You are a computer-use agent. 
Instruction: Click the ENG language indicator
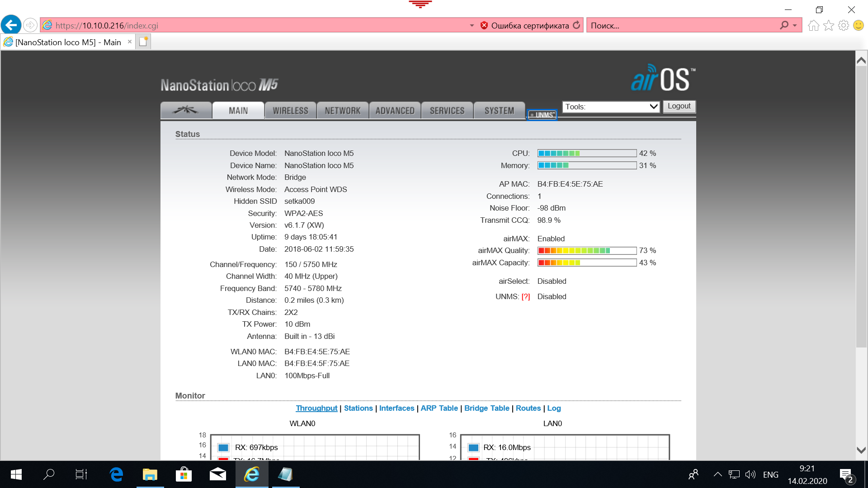click(x=771, y=475)
